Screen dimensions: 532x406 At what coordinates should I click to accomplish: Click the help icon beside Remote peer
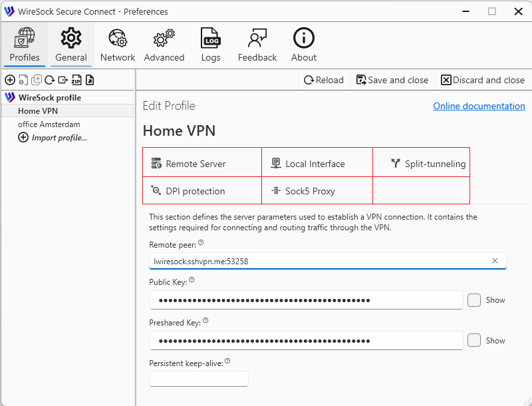(201, 243)
